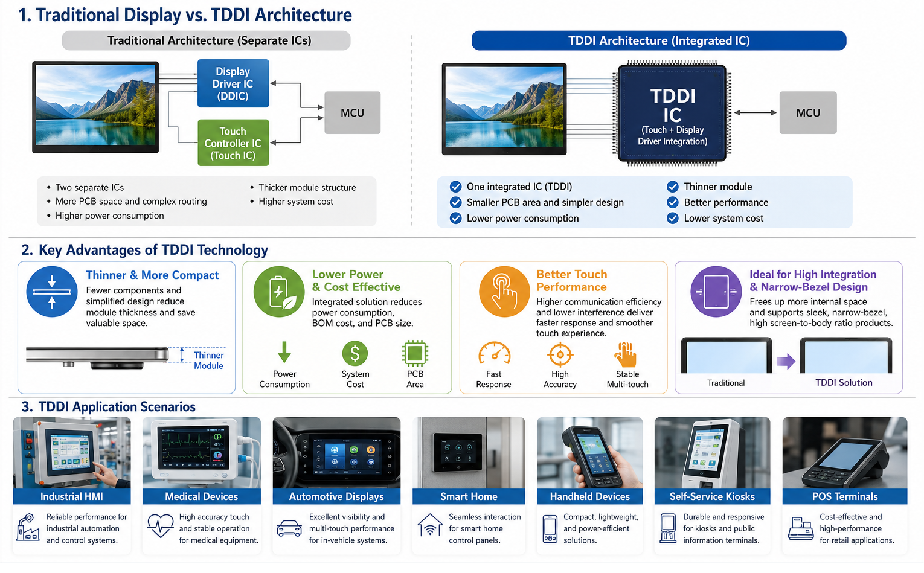
Task: Click the TDDI IC chip graphic
Action: coord(672,113)
